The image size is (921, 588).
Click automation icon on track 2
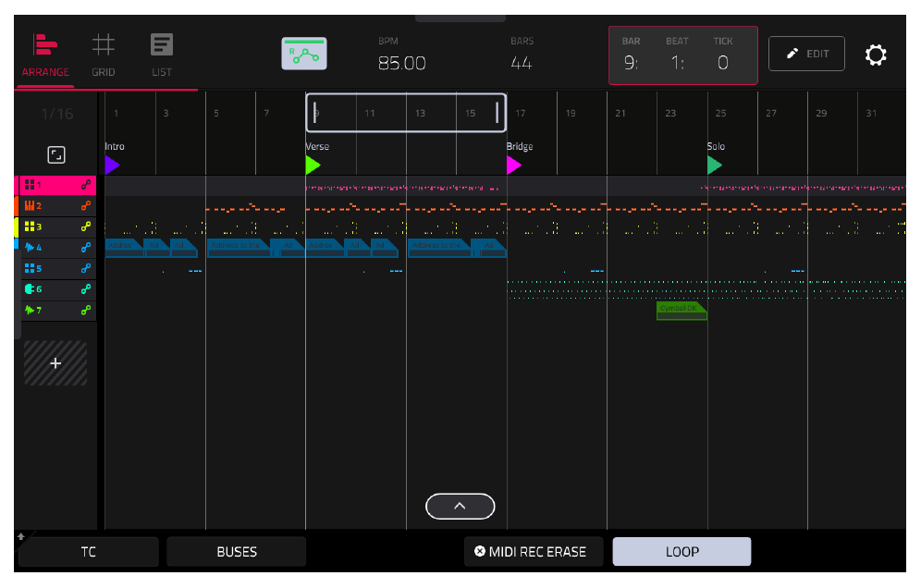coord(86,205)
